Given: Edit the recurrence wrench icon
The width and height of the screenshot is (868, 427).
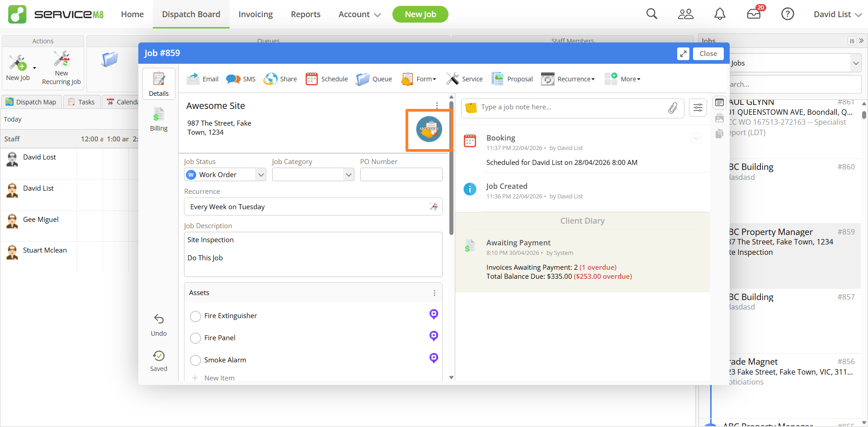Looking at the screenshot, I should 433,206.
